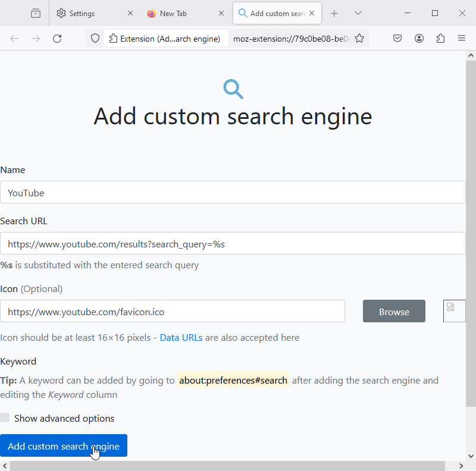Image resolution: width=476 pixels, height=471 pixels.
Task: Click the Extension identity label in address bar
Action: [x=166, y=39]
